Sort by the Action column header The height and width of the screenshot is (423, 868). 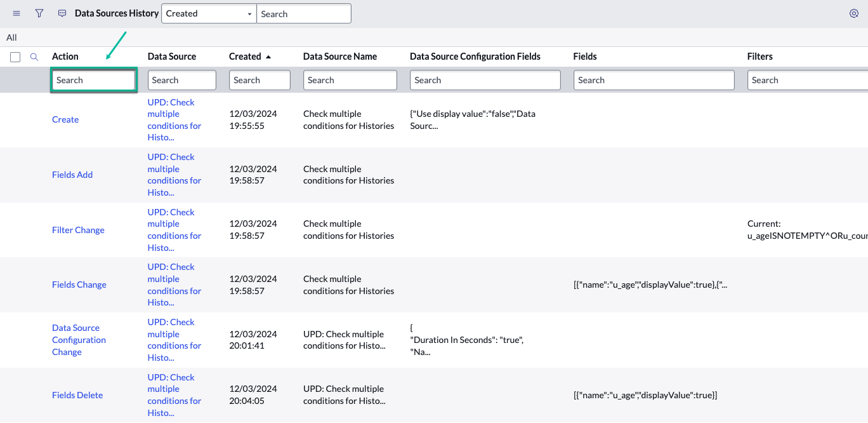65,57
